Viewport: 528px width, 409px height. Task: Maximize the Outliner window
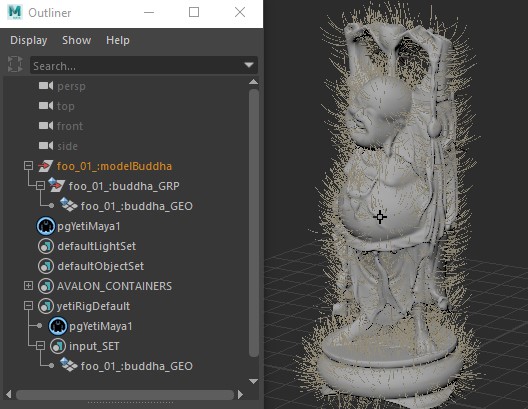(194, 12)
